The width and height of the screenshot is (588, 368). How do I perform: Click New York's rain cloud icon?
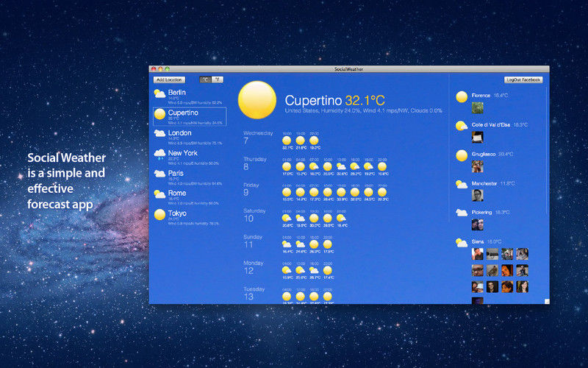point(159,154)
